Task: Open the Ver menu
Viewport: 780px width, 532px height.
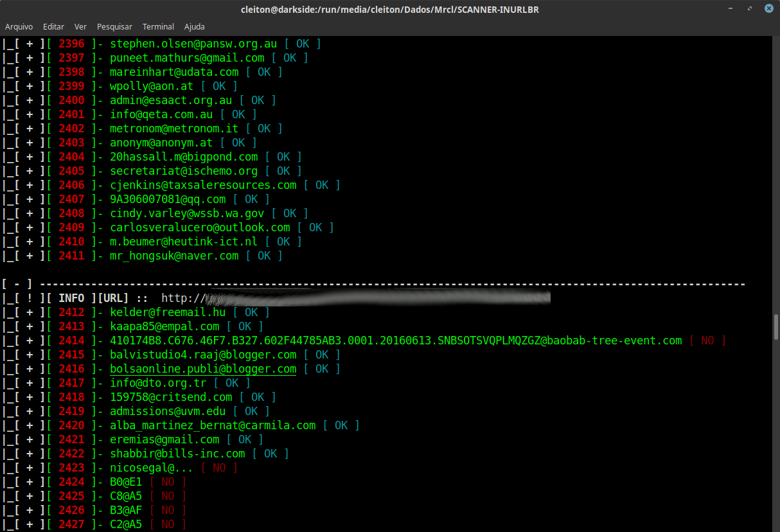Action: (x=80, y=26)
